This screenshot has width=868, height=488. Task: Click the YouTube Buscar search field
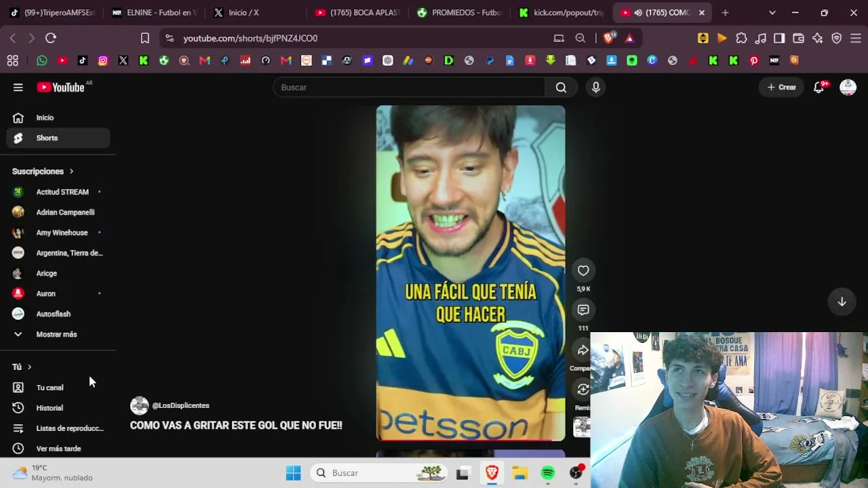tap(409, 87)
